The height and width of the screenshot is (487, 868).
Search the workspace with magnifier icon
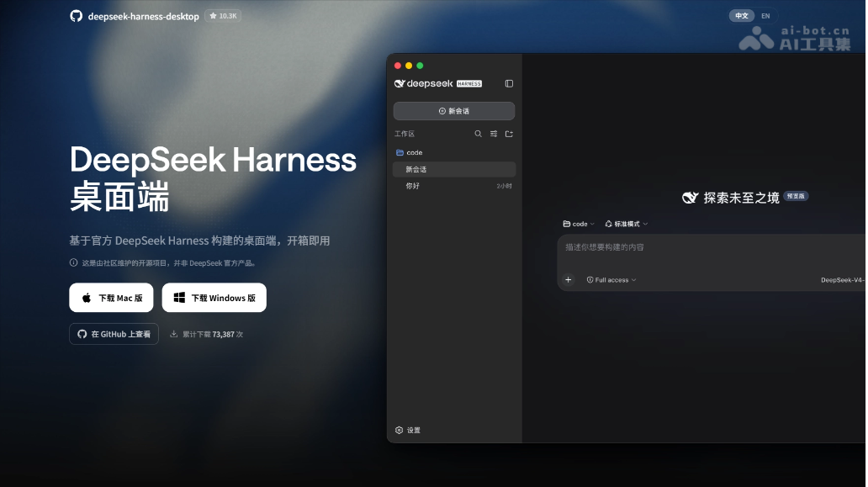click(479, 134)
